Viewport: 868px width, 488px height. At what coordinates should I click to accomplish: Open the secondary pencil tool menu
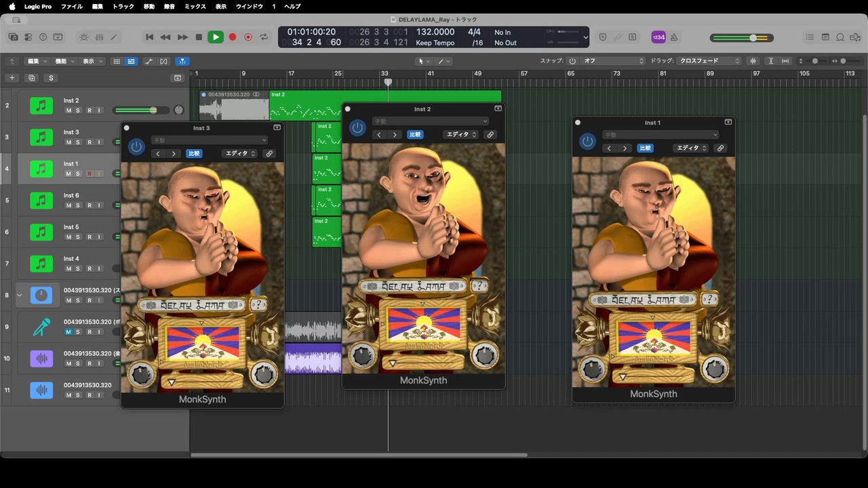click(x=443, y=61)
